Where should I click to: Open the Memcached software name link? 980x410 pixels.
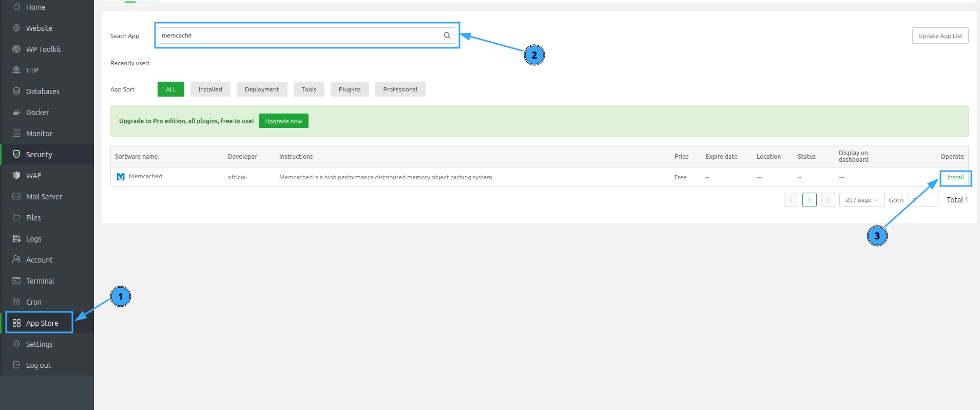click(145, 176)
